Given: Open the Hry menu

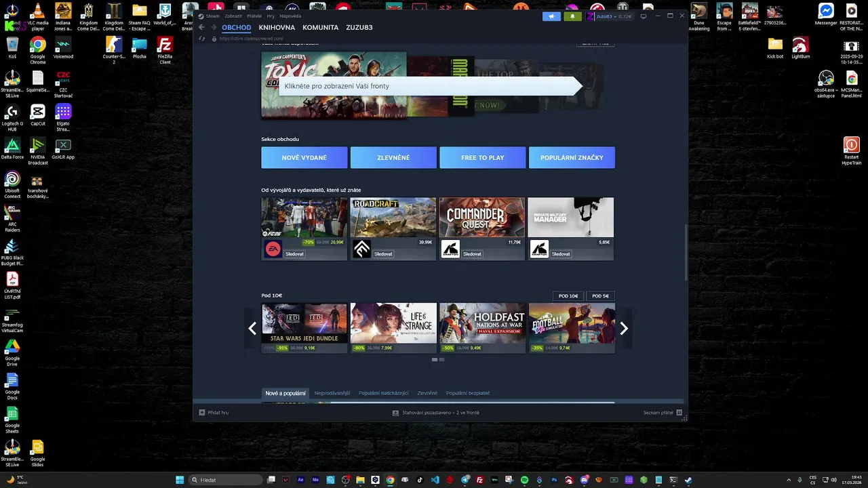Looking at the screenshot, I should click(x=271, y=16).
